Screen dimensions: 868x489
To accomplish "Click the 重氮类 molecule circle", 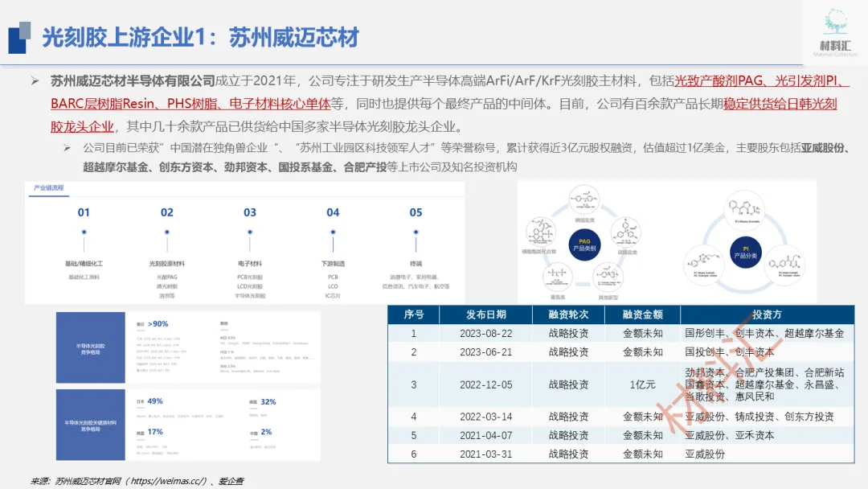I will 558,277.
